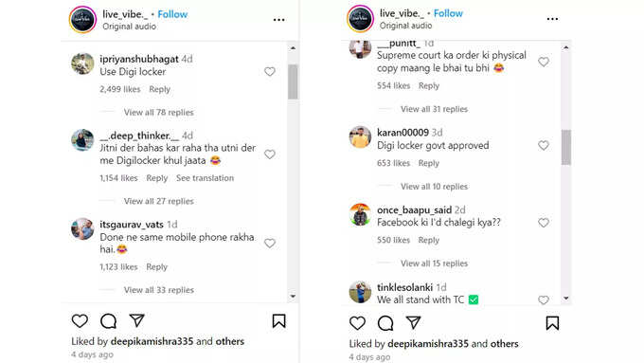
Task: Open live_vibe._ profile picture on right post
Action: 360,19
